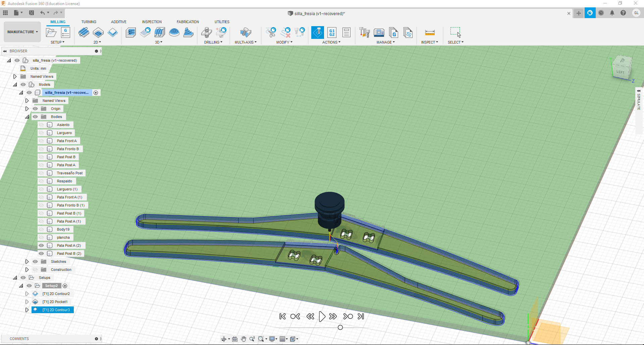Switch to the ADDITIVE tab

[x=119, y=22]
